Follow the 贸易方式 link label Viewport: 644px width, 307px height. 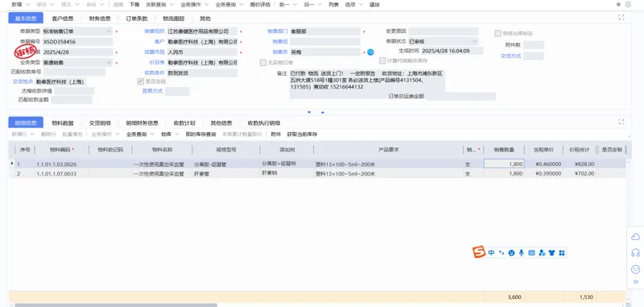click(153, 91)
